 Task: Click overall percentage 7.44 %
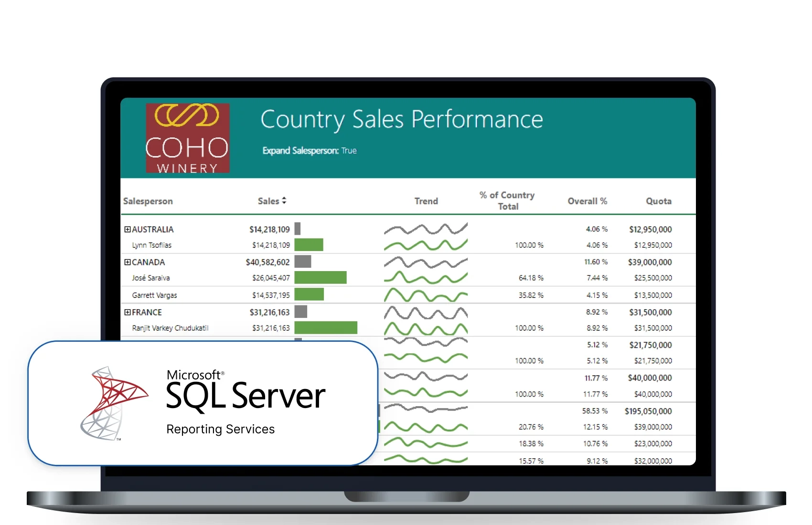click(x=597, y=278)
